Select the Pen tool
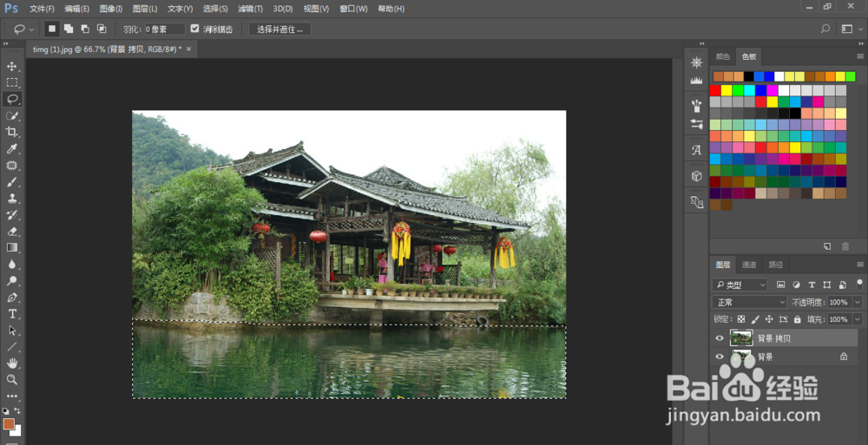The height and width of the screenshot is (445, 868). (11, 298)
